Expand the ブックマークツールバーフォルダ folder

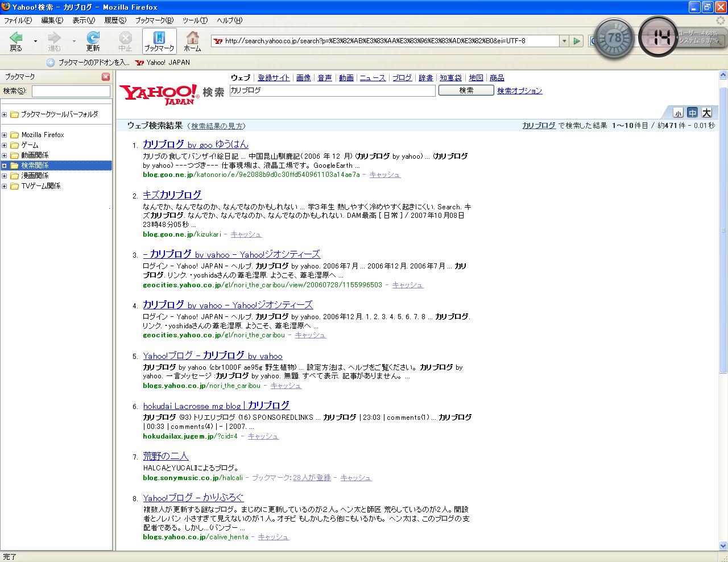(x=5, y=114)
